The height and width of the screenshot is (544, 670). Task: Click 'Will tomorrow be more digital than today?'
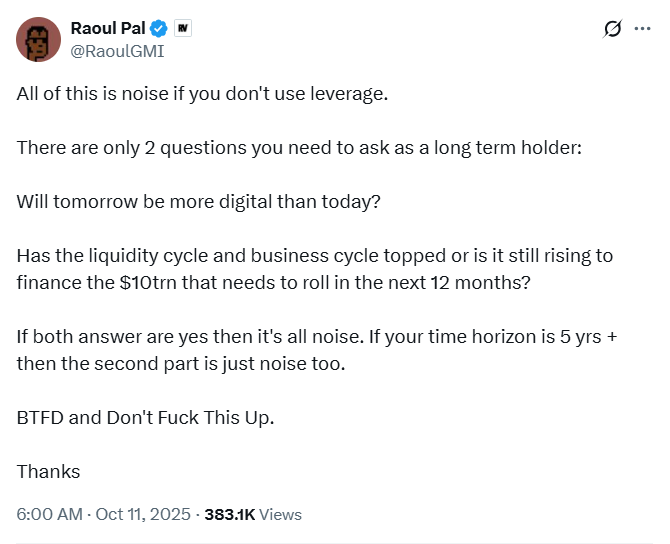[x=199, y=202]
